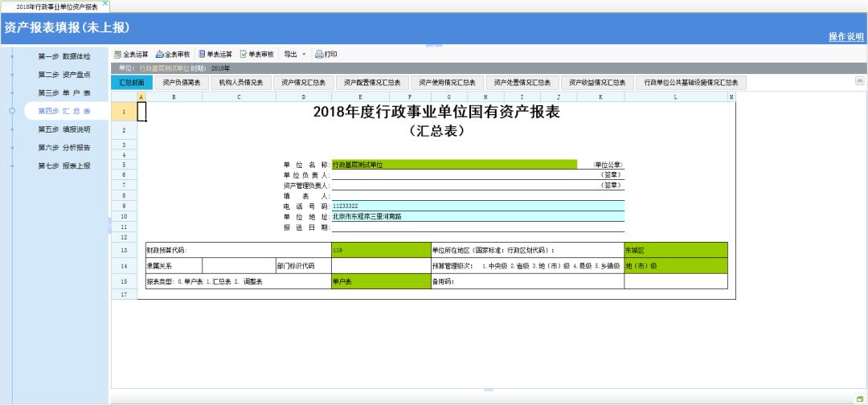Click 单表审核 single-table audit
868x405 pixels.
257,54
